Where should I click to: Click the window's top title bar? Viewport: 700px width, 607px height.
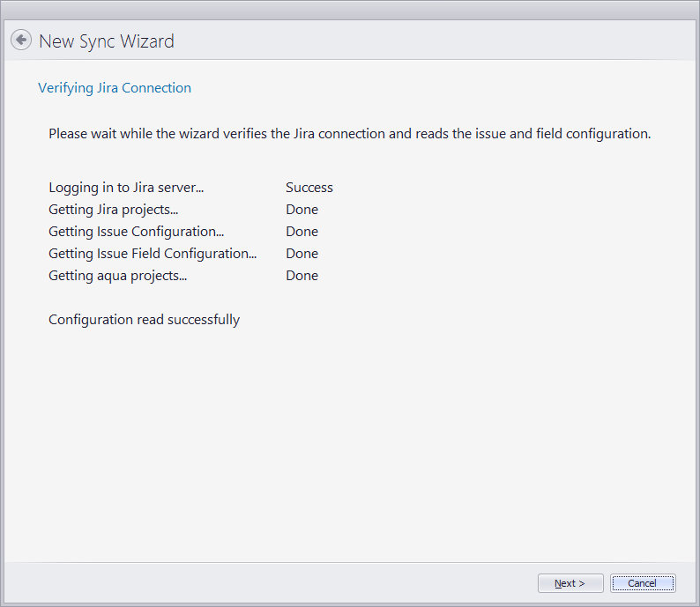pyautogui.click(x=350, y=10)
